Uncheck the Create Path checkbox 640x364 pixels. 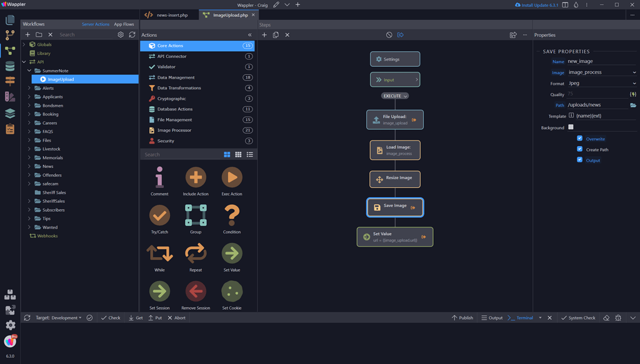pos(579,149)
